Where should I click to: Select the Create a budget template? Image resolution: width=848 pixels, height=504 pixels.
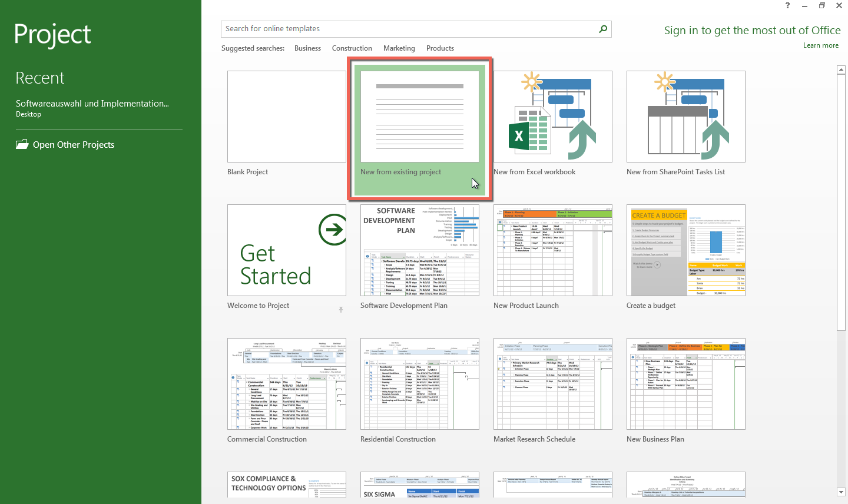click(x=685, y=250)
